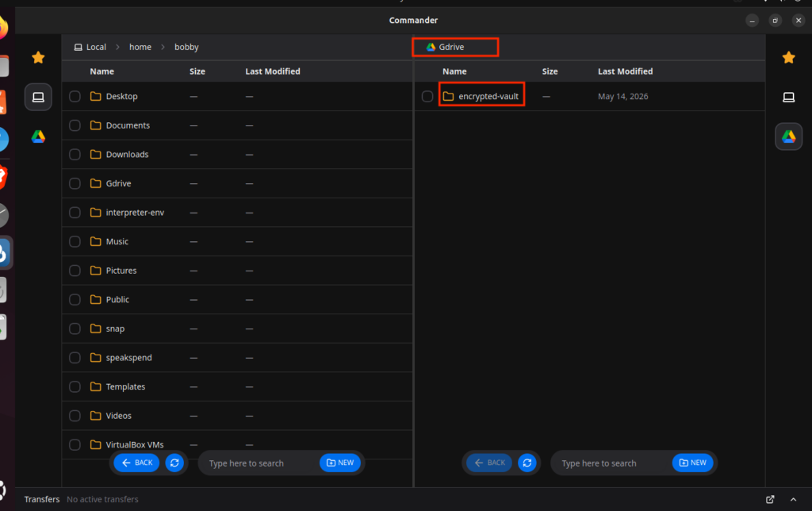Sort left pane by Name column
This screenshot has height=511, width=812.
tap(102, 71)
